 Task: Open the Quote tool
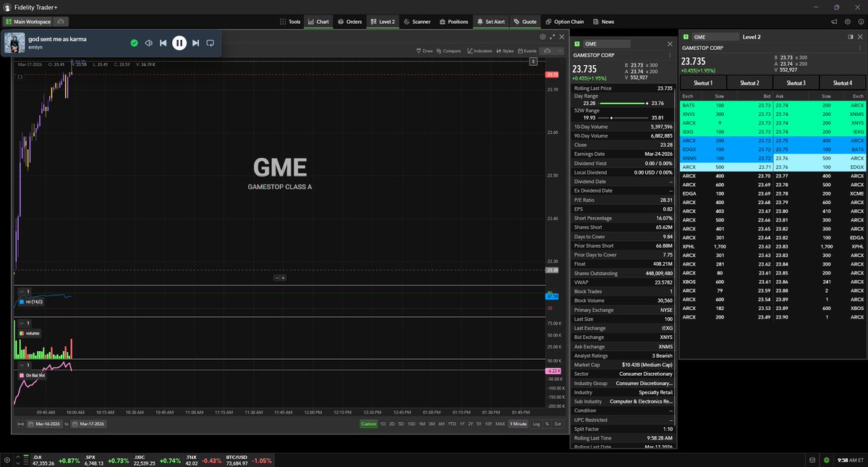click(525, 22)
